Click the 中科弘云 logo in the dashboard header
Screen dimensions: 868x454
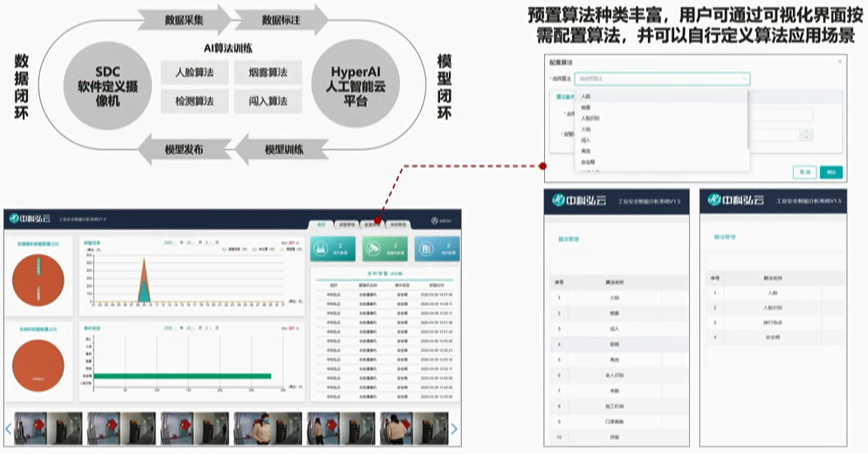(x=30, y=218)
